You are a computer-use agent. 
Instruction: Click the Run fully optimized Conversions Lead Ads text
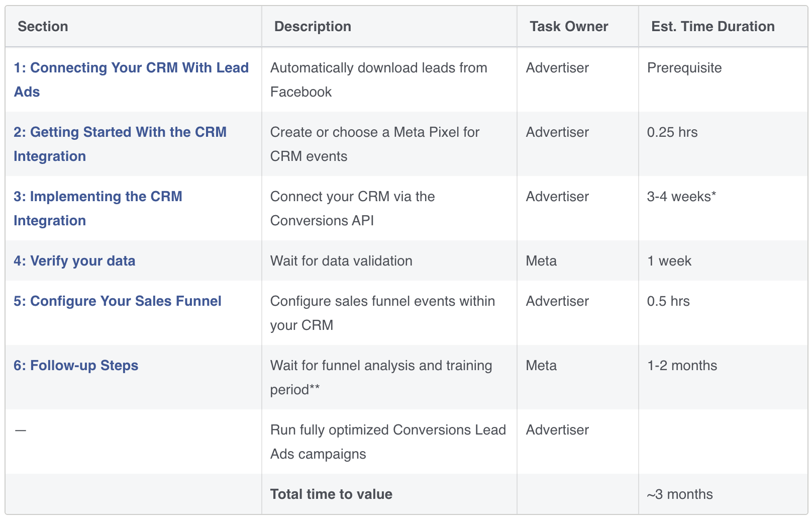(x=388, y=442)
